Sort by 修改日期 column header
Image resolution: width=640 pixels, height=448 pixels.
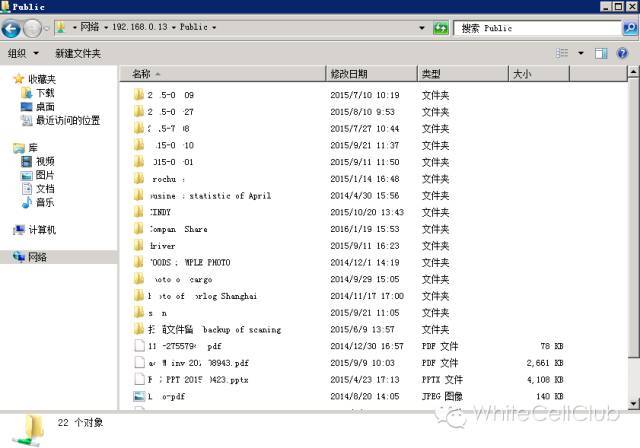coord(349,74)
